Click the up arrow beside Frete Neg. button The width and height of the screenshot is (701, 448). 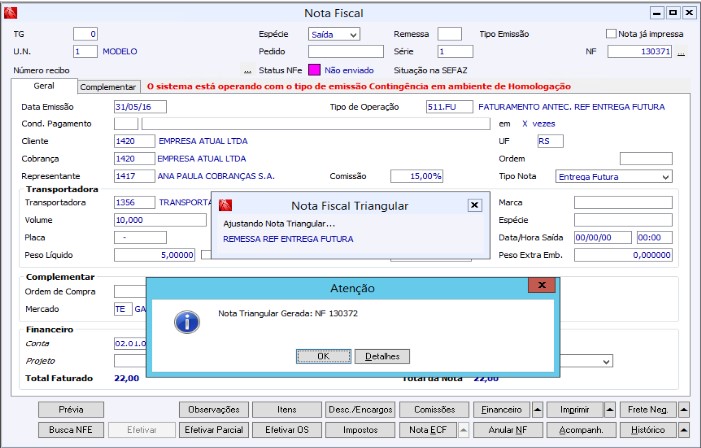[684, 410]
